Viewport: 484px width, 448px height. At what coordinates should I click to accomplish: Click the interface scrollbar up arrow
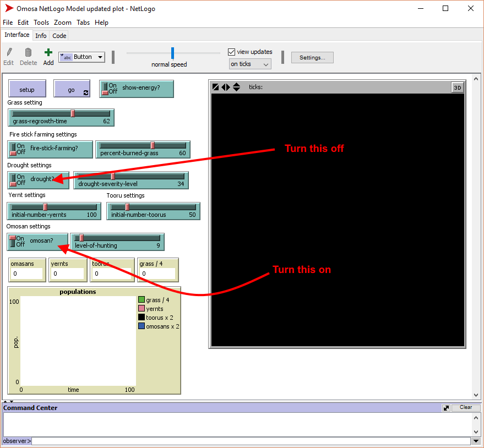click(476, 79)
